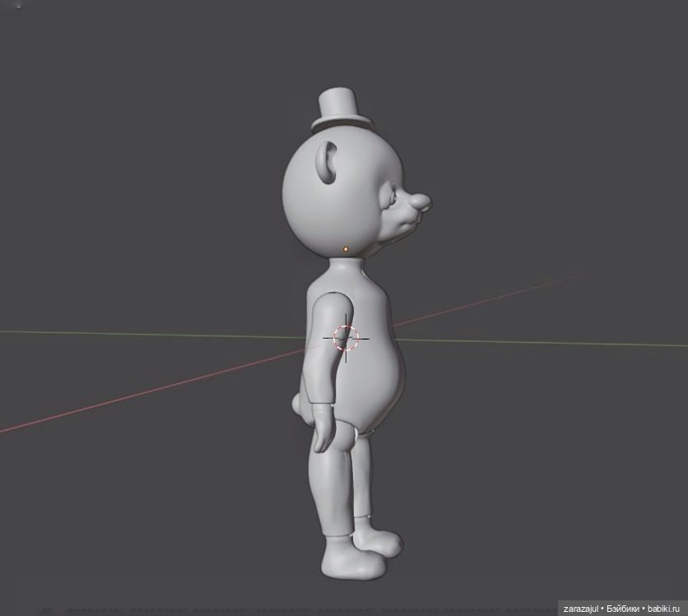The height and width of the screenshot is (616, 688).
Task: Select the hat's flat brim
Action: click(x=342, y=124)
